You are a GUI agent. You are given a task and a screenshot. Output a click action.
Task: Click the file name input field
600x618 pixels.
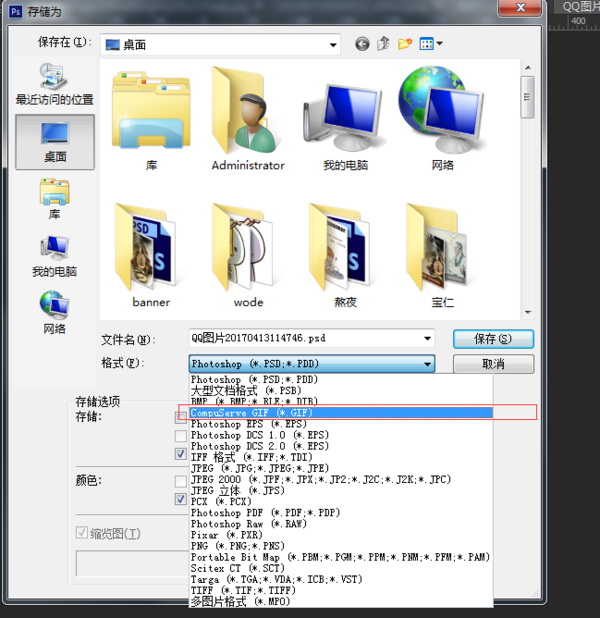pyautogui.click(x=312, y=338)
